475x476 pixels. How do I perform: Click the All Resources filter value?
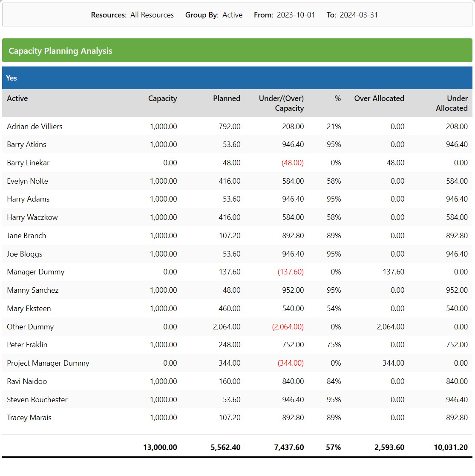coord(152,15)
